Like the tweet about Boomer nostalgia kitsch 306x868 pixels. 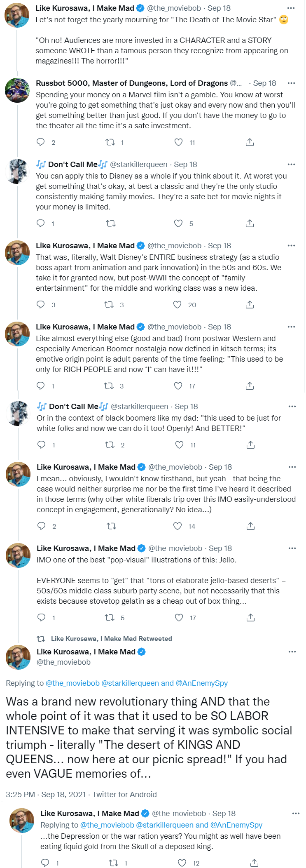point(178,386)
